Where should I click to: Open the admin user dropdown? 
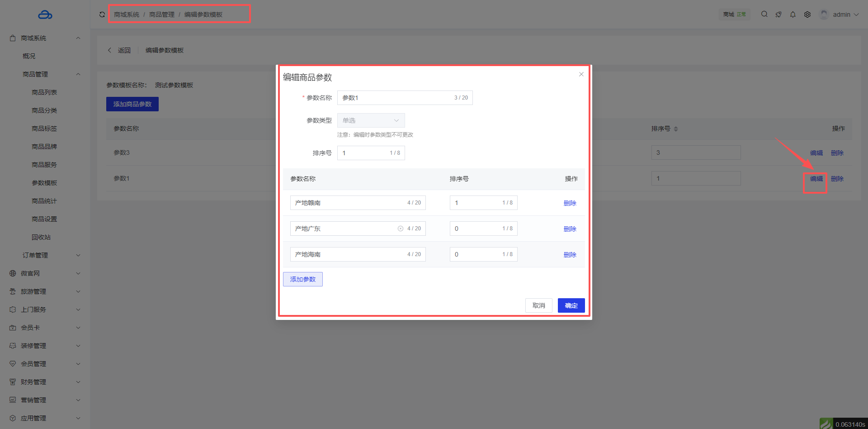tap(841, 14)
